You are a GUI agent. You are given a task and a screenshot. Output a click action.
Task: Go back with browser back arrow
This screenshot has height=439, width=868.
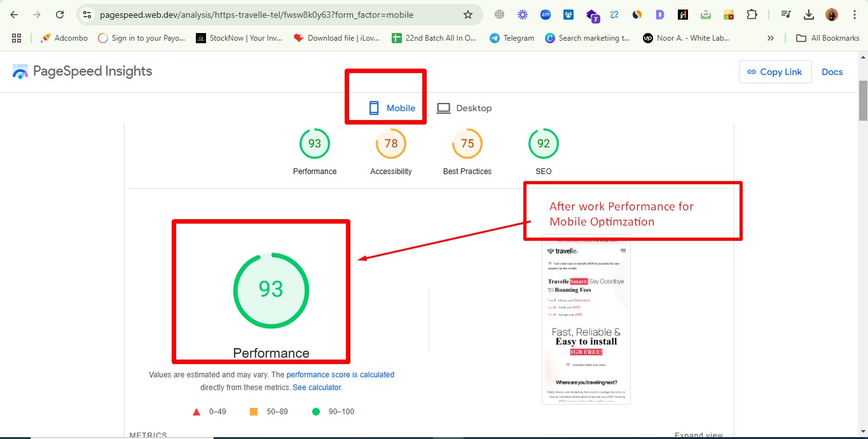[14, 15]
